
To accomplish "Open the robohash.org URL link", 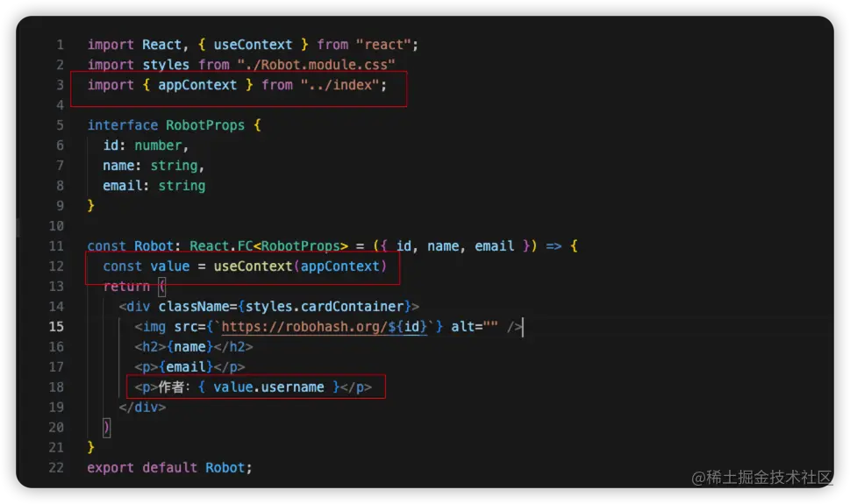I will click(325, 327).
